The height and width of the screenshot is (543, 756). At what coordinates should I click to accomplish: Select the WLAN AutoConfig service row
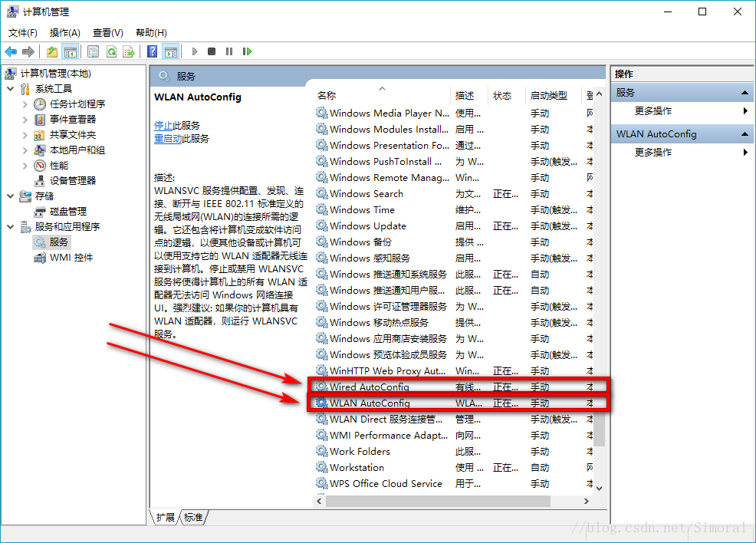click(x=454, y=403)
